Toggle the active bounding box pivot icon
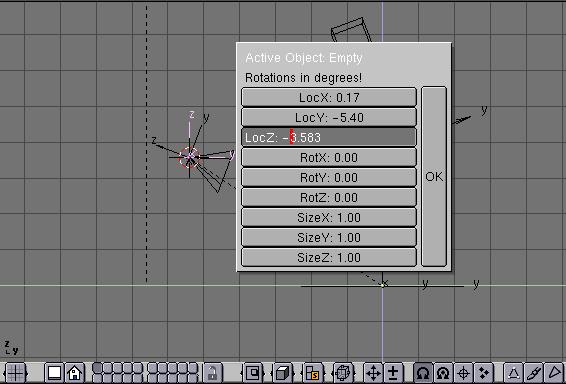Viewport: 566px width, 384px height. [x=423, y=372]
